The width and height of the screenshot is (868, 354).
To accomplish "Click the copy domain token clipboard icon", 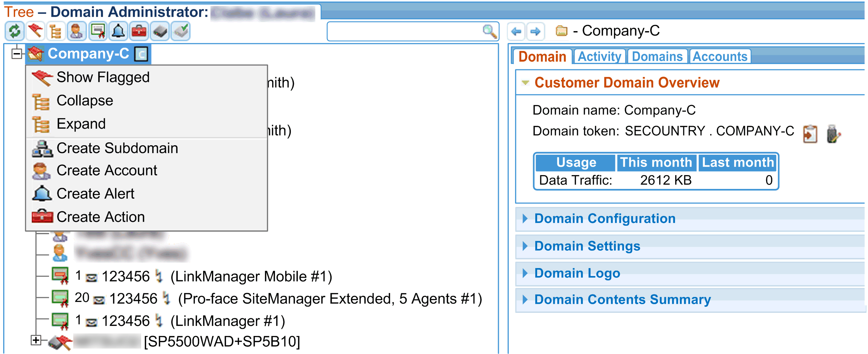I will [x=810, y=134].
